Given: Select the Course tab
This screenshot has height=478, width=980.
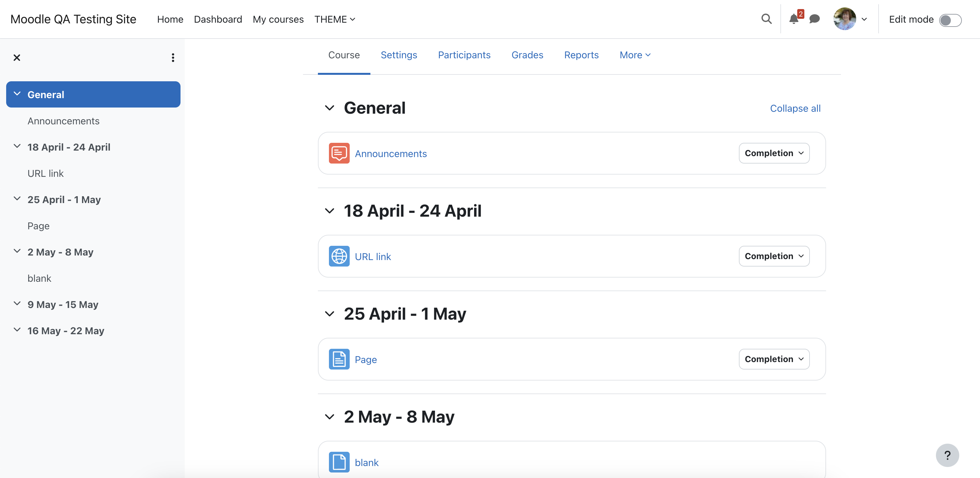Looking at the screenshot, I should 344,55.
